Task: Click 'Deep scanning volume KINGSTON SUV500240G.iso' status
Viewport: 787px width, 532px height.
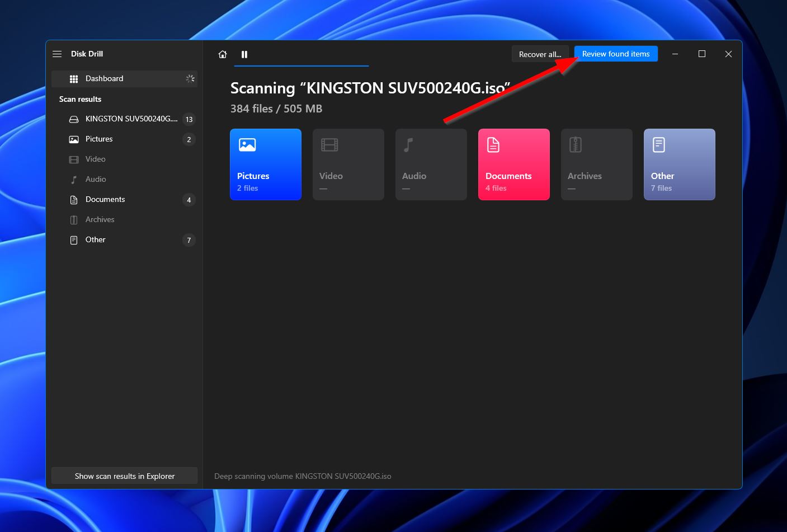Action: pyautogui.click(x=303, y=476)
